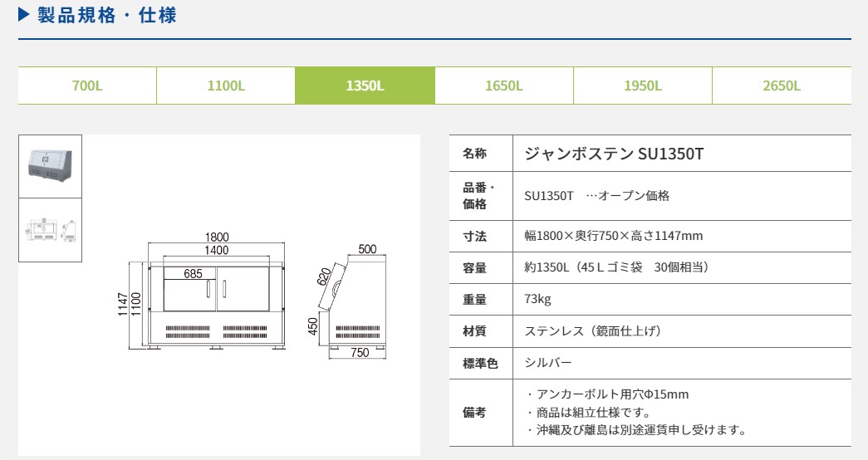Switch to the 1650L tab
The width and height of the screenshot is (868, 460).
pos(503,86)
